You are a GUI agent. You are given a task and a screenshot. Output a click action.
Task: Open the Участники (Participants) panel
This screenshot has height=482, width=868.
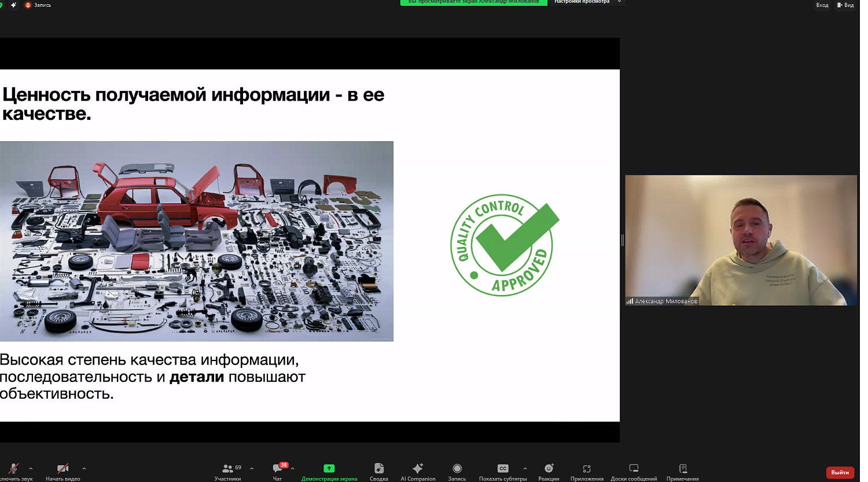pos(229,470)
